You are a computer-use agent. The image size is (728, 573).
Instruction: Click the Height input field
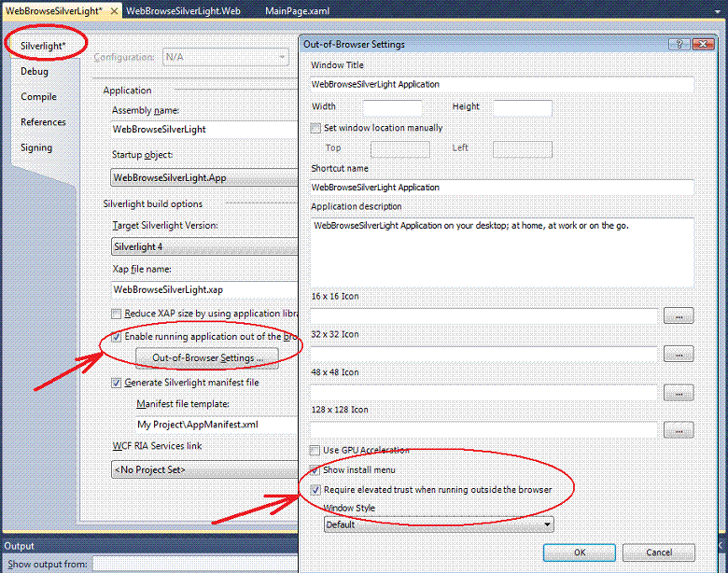pos(523,107)
